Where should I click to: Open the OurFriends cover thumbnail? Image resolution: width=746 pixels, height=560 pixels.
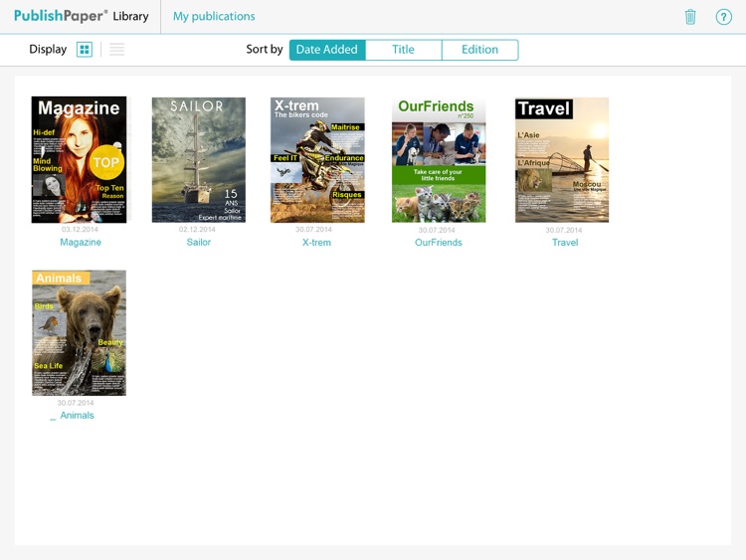(x=439, y=160)
